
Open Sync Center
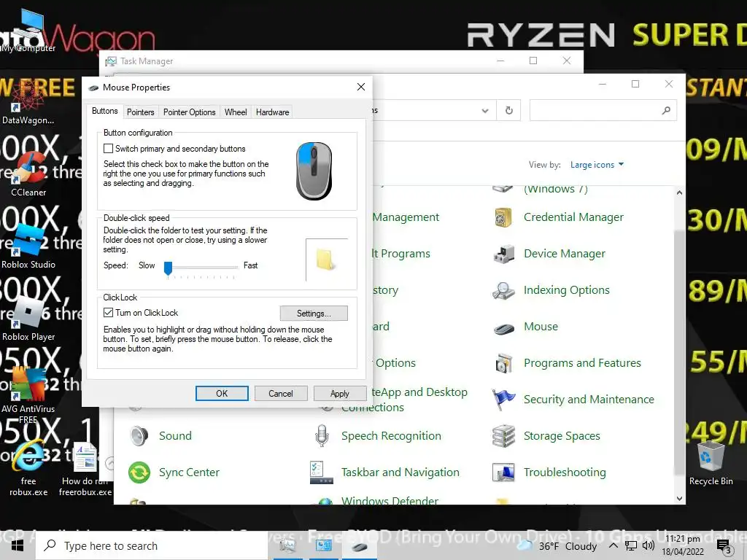coord(189,472)
